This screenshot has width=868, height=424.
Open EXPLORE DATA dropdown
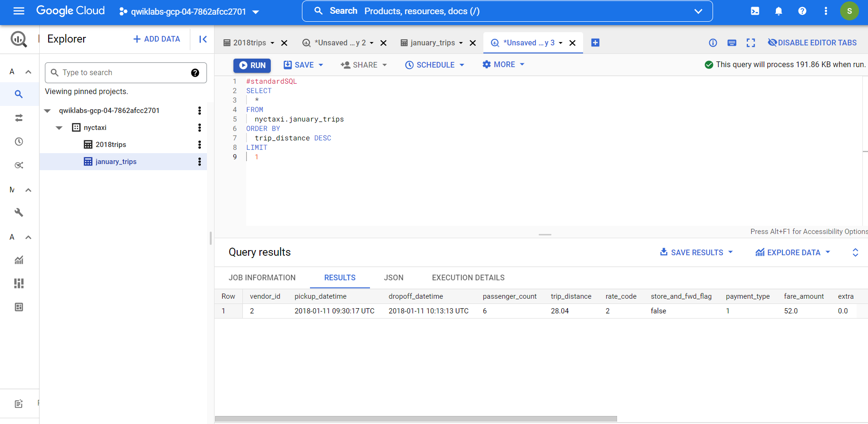(793, 252)
